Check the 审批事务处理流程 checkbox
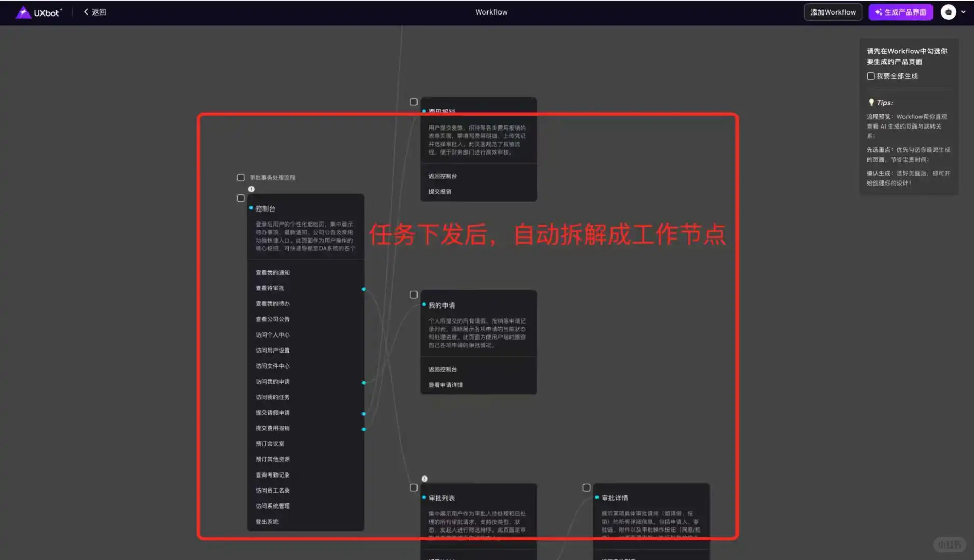This screenshot has height=560, width=974. pyautogui.click(x=240, y=177)
